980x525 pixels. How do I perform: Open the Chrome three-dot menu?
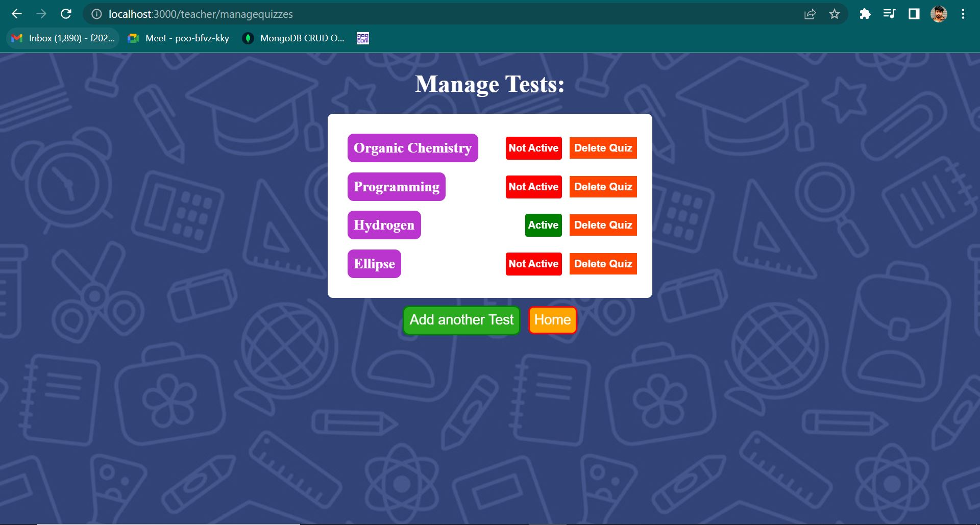pyautogui.click(x=963, y=14)
